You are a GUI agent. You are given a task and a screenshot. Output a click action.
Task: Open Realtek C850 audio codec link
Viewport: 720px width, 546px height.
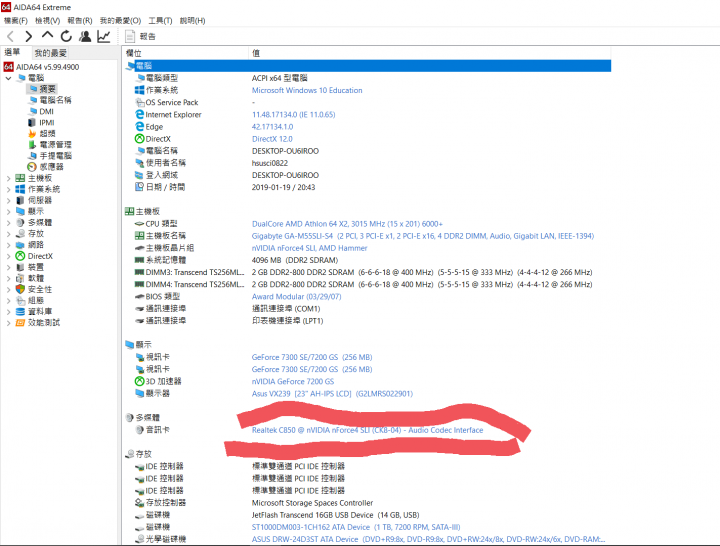(367, 430)
